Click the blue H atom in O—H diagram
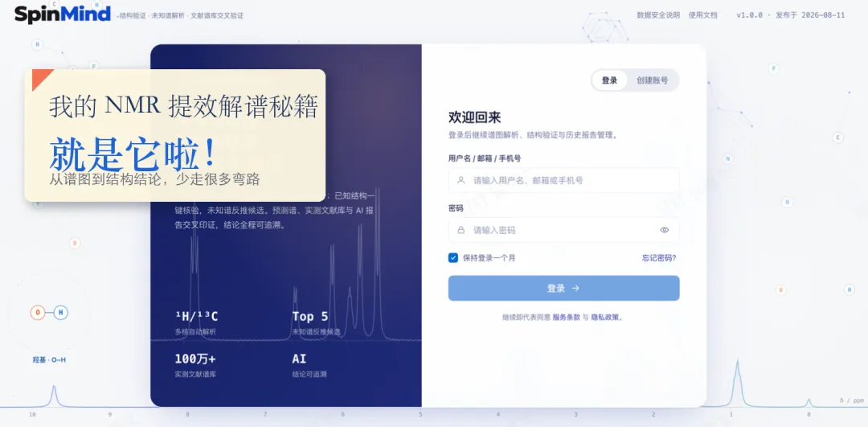 (61, 313)
